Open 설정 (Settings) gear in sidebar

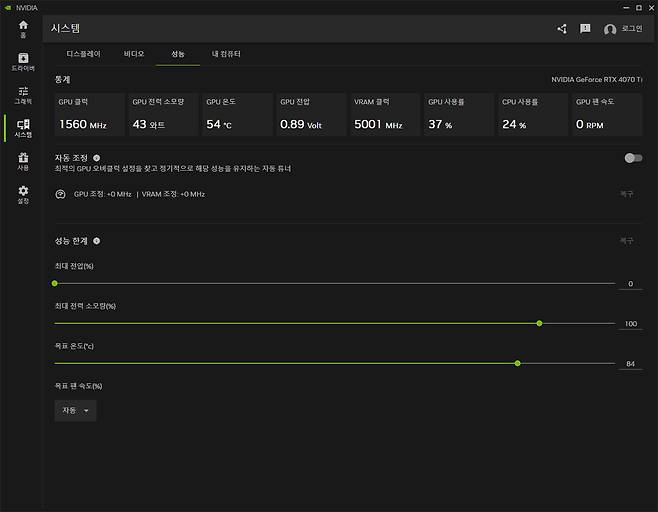click(x=23, y=194)
